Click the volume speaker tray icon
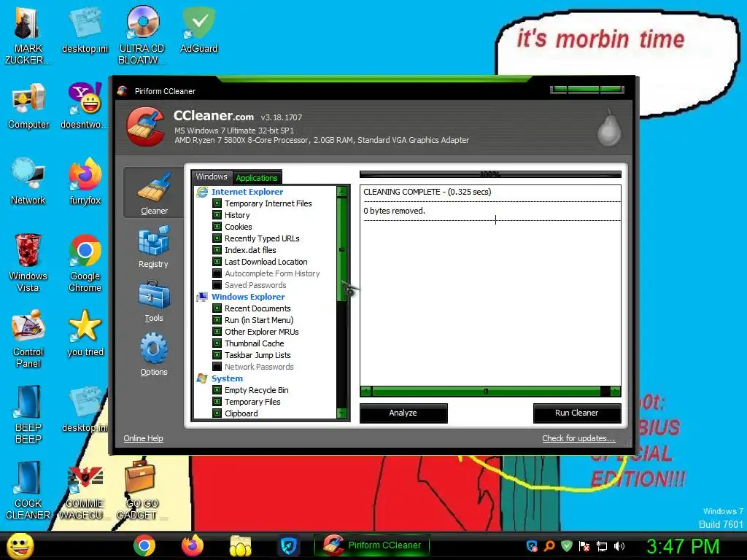 point(619,546)
